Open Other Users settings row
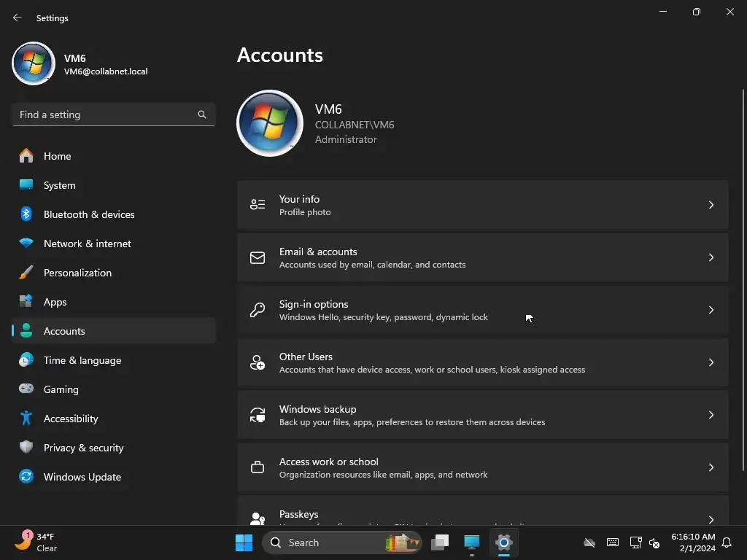The height and width of the screenshot is (560, 747). tap(483, 362)
